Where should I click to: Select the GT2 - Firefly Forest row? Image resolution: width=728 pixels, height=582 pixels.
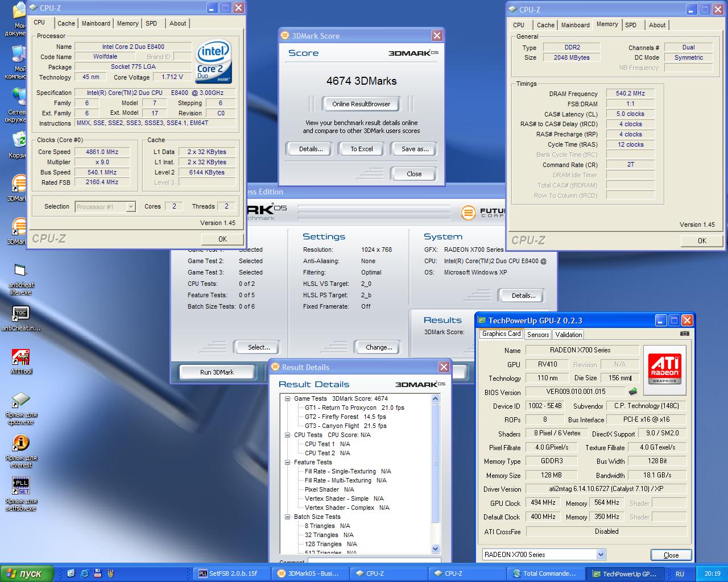click(345, 417)
